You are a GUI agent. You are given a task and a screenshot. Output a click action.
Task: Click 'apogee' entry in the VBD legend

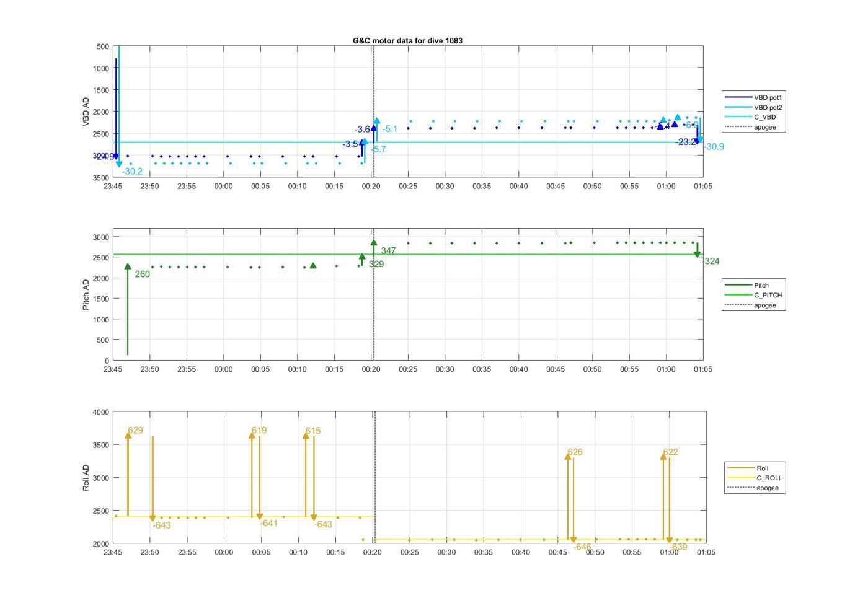[753, 127]
